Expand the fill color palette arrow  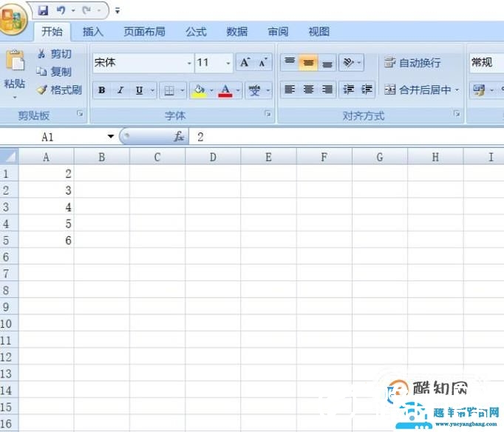point(211,90)
